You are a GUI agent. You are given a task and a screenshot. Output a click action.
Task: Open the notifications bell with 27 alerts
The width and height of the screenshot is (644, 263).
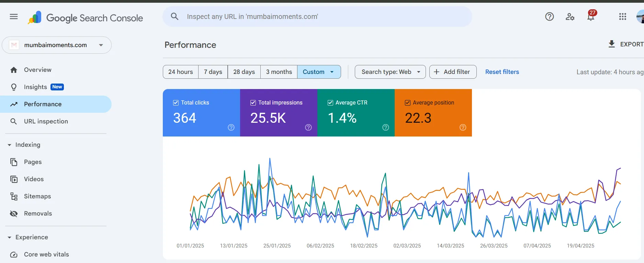[x=591, y=17]
